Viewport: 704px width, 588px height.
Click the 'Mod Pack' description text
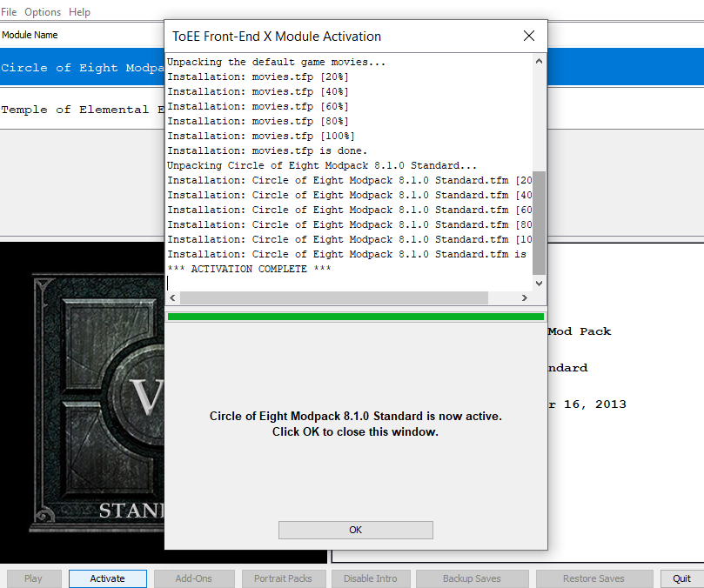580,331
